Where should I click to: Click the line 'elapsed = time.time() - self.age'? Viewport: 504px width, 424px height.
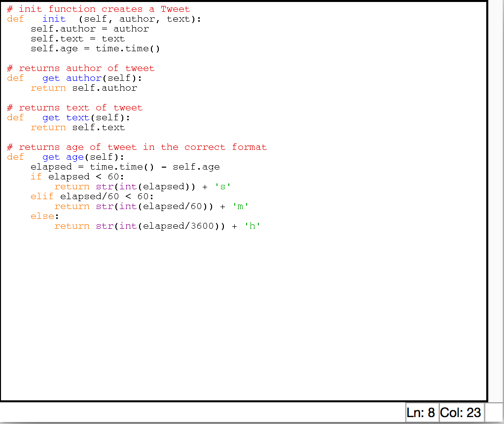click(x=125, y=167)
